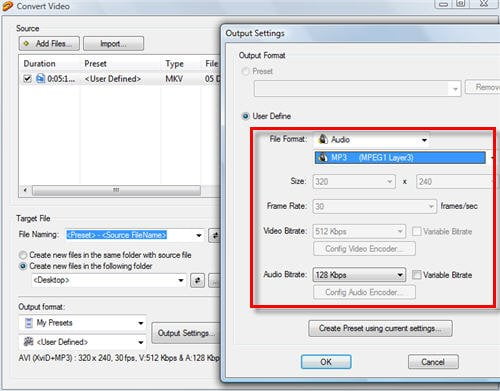
Task: Click the Size height 240 field
Action: (x=455, y=182)
